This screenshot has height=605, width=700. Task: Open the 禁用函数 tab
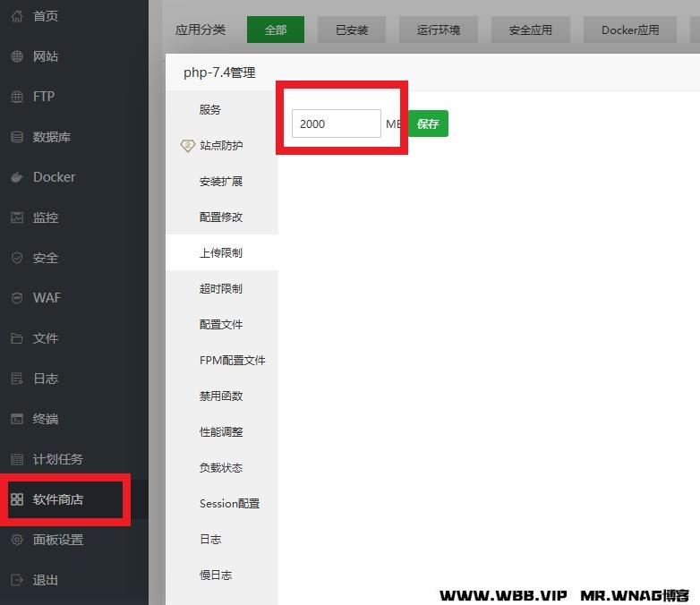(222, 396)
